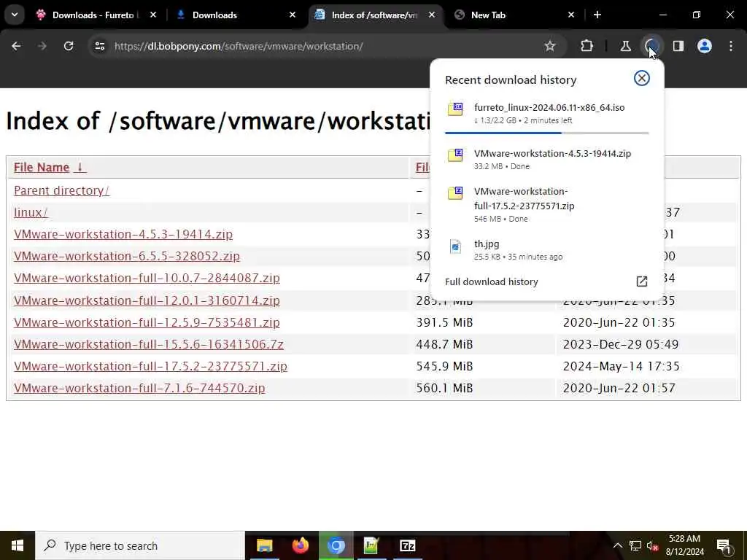The image size is (747, 560).
Task: Open File Explorer from the taskbar
Action: pyautogui.click(x=264, y=545)
